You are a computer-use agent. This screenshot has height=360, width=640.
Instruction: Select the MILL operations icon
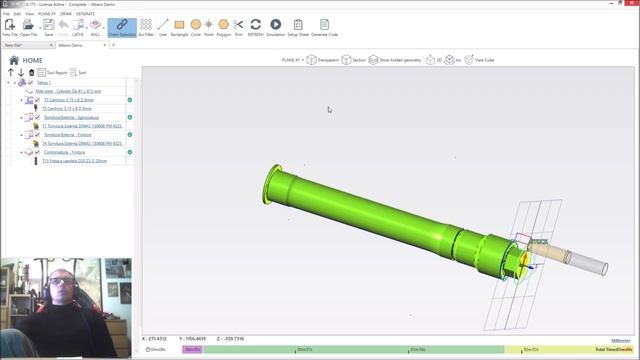pos(95,25)
